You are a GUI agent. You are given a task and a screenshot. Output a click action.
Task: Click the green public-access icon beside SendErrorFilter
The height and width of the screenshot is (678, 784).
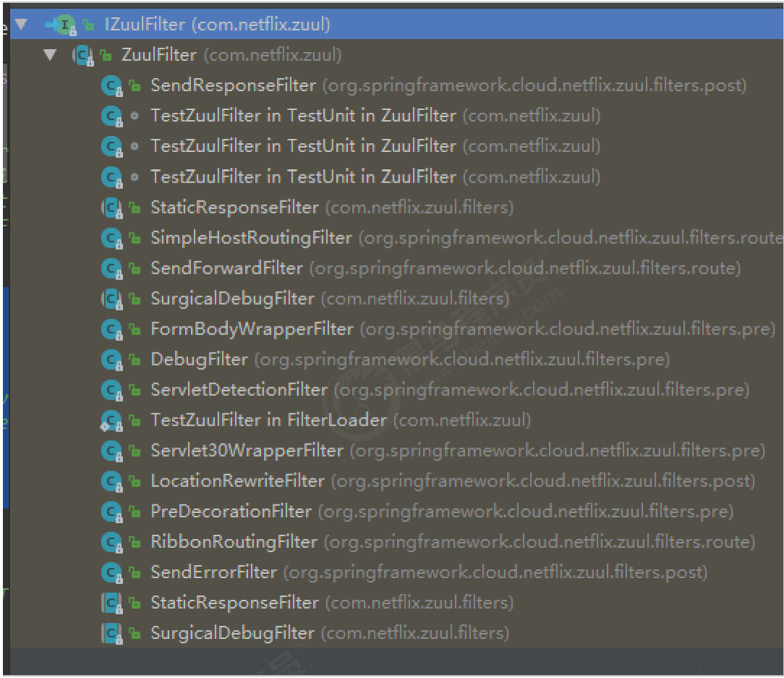(135, 573)
